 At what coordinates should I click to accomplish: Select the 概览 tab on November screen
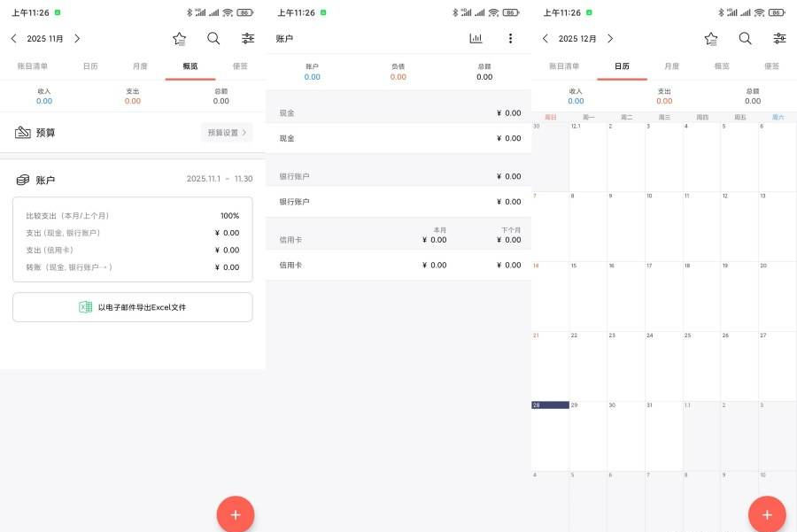[190, 66]
